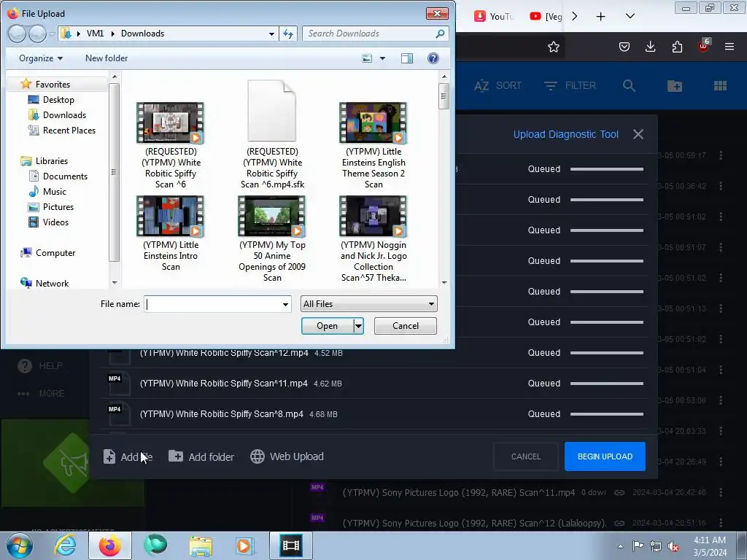Switch to grid view in MediaFire
The image size is (747, 560).
[x=720, y=86]
